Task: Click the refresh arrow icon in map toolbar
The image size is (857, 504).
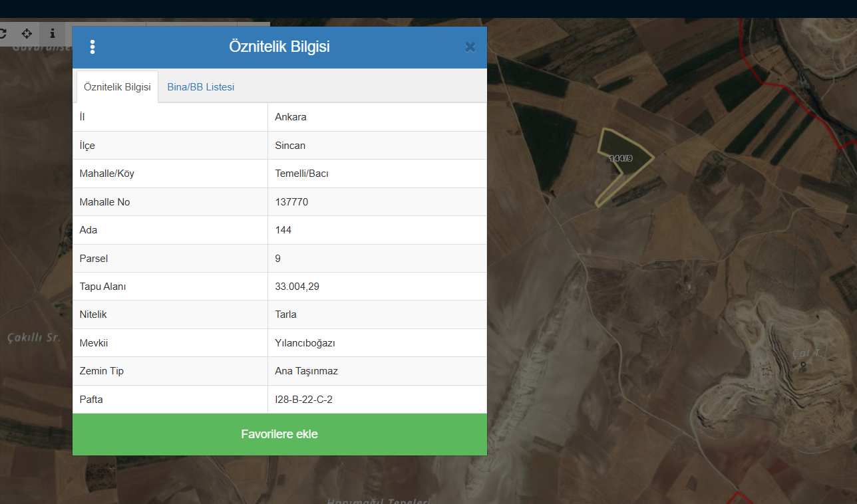Action: [x=3, y=33]
